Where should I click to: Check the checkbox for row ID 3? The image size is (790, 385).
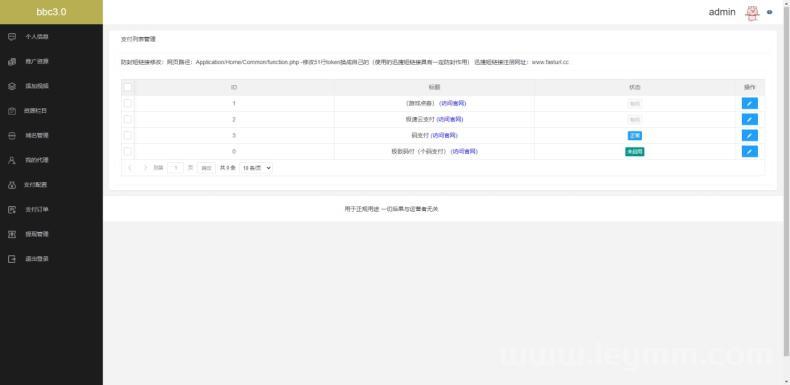click(x=127, y=136)
